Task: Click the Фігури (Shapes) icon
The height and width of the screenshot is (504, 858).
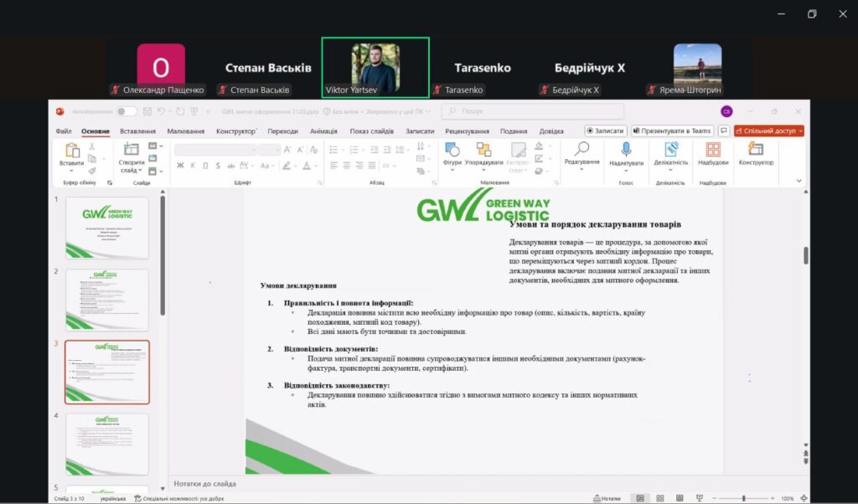Action: 452,152
